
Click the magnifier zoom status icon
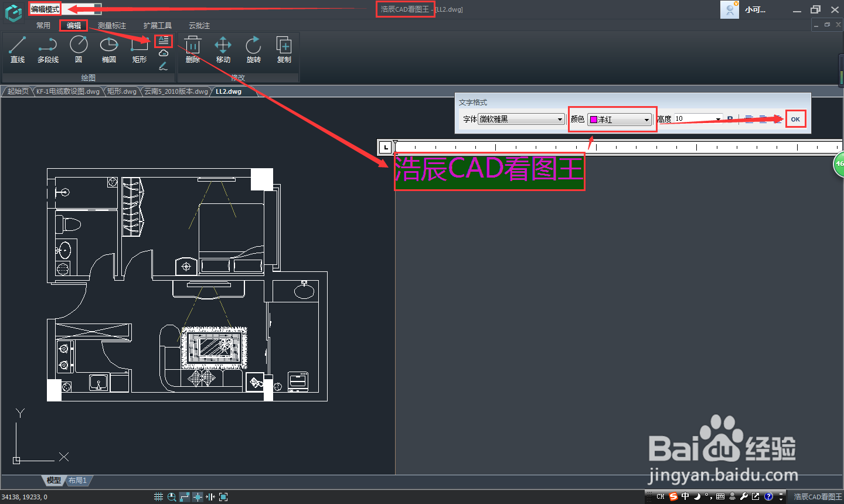click(172, 497)
